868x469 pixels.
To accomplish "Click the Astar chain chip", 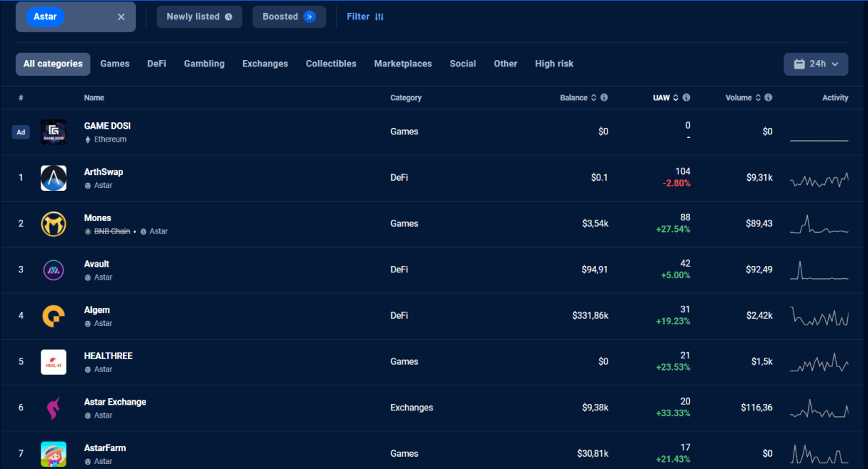I will [x=45, y=17].
